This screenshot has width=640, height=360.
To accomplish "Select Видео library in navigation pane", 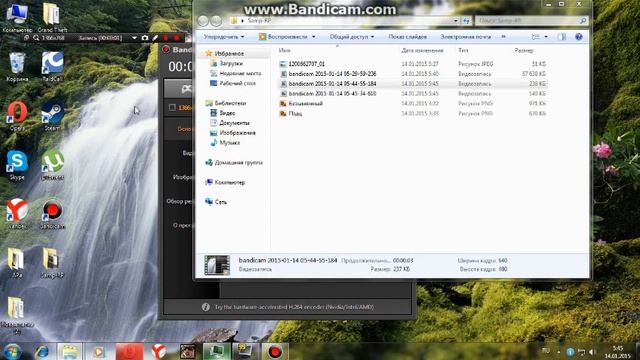I will (227, 113).
